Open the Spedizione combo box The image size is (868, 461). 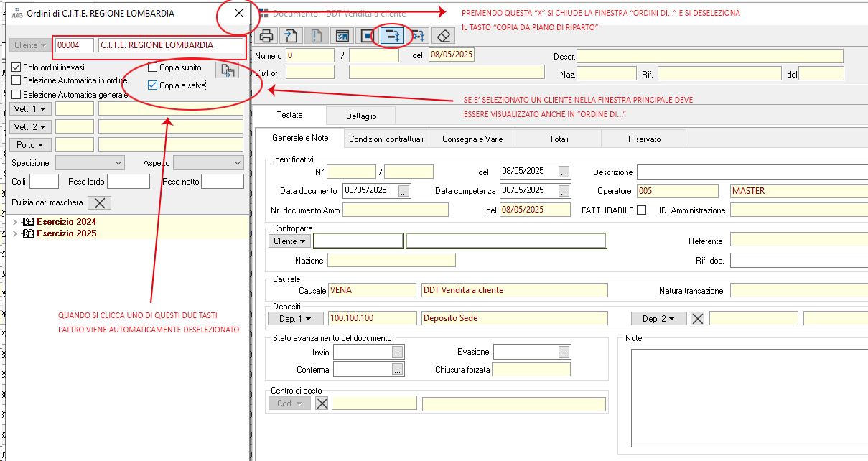pyautogui.click(x=90, y=163)
